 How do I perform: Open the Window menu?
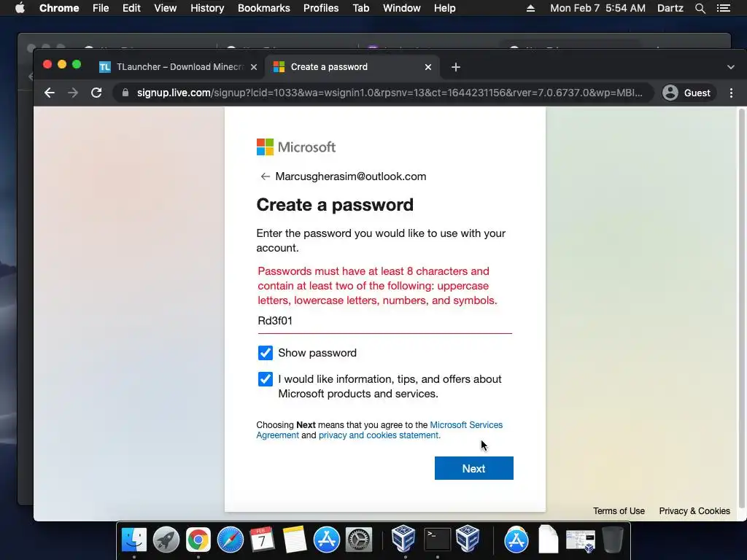point(402,8)
